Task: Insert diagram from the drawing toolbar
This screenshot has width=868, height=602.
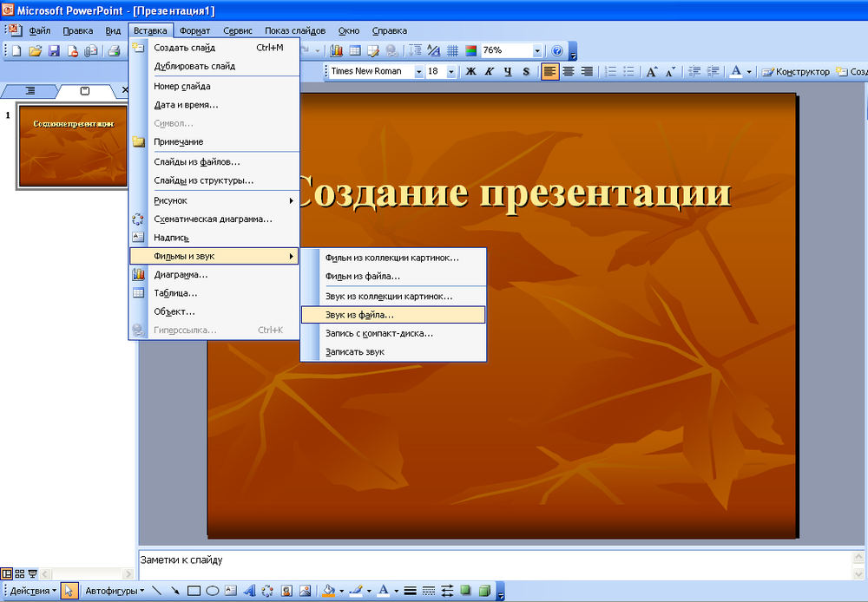Action: pos(268,591)
